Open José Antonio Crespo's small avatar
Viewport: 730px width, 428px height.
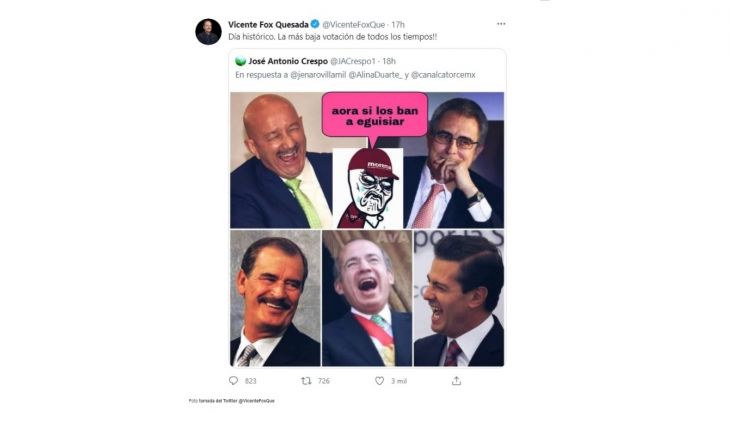pos(240,60)
